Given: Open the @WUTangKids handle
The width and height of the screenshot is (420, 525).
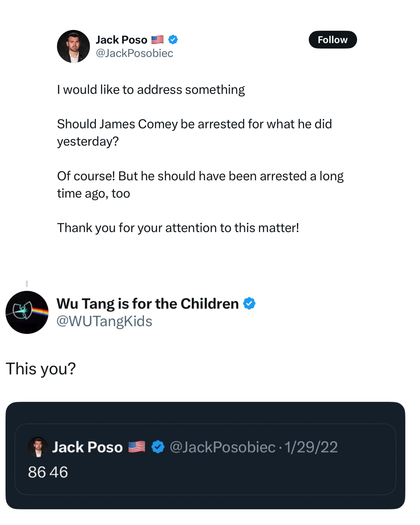Looking at the screenshot, I should (104, 321).
